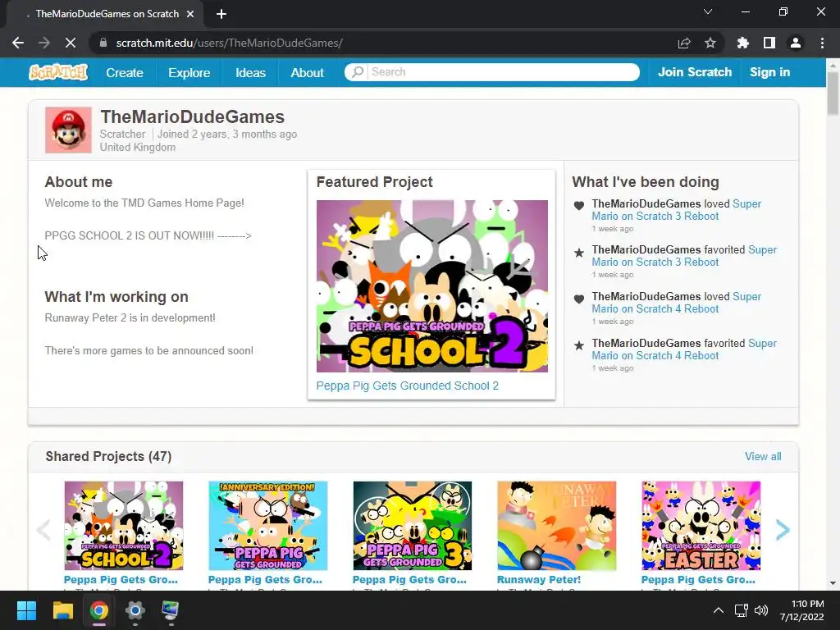840x630 pixels.
Task: Show previous shared projects with left arrow
Action: coord(44,530)
